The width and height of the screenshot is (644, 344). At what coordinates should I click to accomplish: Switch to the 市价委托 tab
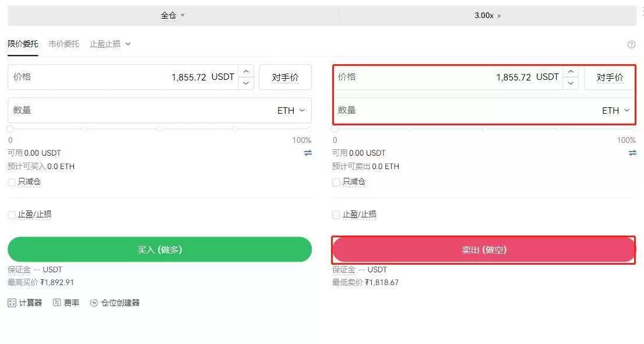64,44
